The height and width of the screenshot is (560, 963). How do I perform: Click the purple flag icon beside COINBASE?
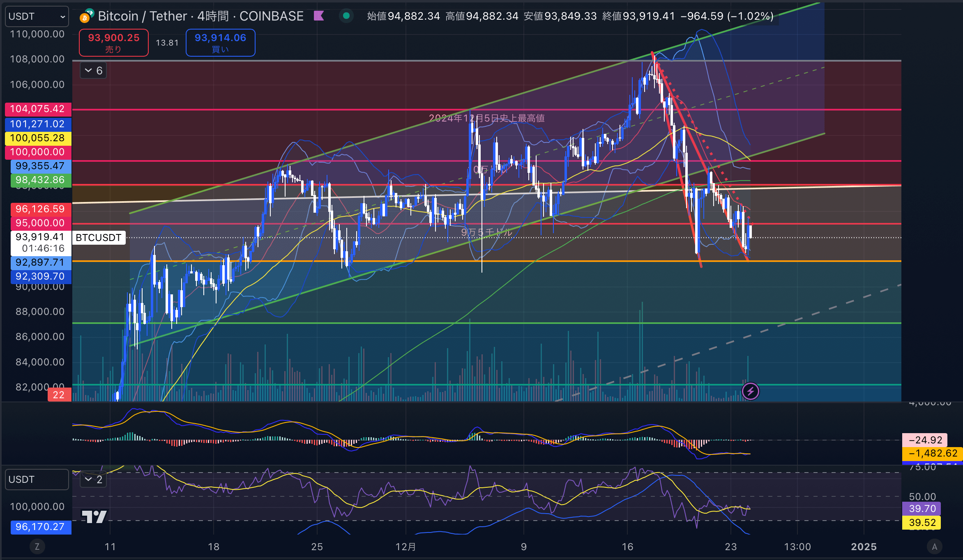tap(319, 16)
